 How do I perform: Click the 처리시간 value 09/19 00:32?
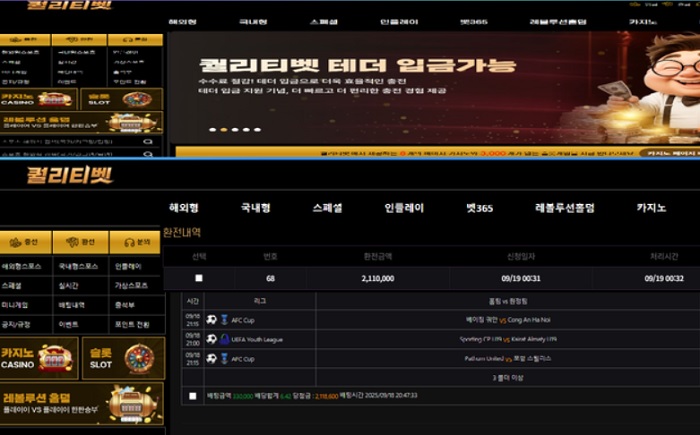pyautogui.click(x=664, y=278)
